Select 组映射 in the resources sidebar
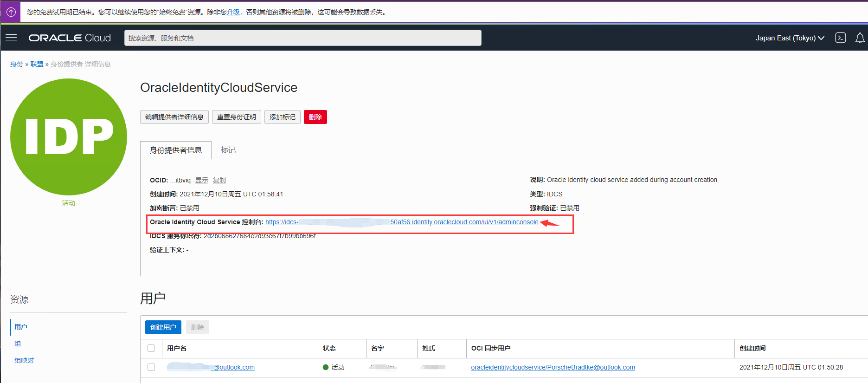 [x=24, y=360]
